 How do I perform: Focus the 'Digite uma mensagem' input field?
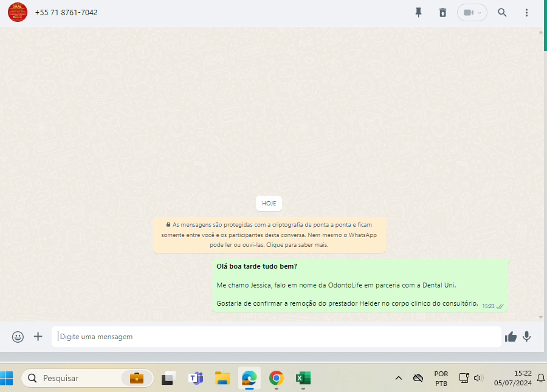click(x=277, y=337)
